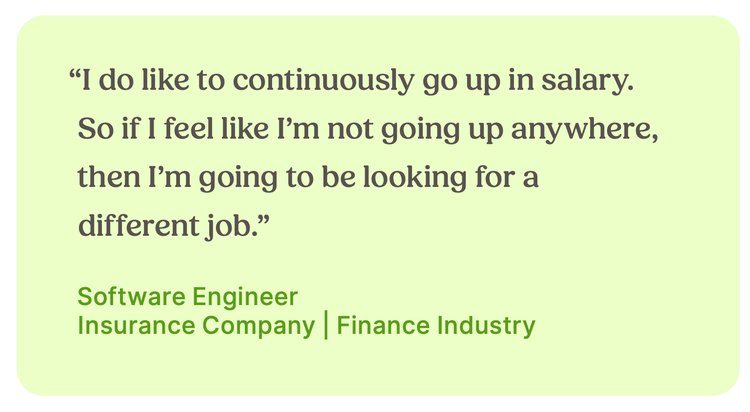Click the "Finance Industry" green text
Image resolution: width=750 pixels, height=412 pixels.
[x=436, y=325]
